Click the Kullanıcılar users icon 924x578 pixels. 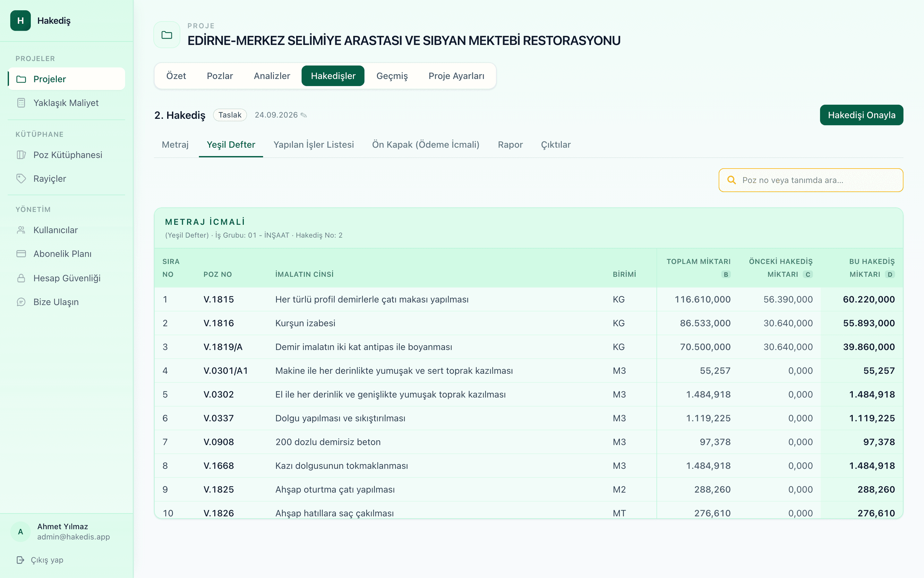21,230
